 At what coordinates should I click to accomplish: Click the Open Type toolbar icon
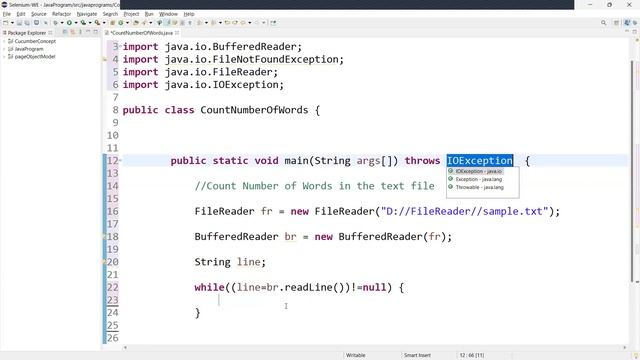coord(136,23)
